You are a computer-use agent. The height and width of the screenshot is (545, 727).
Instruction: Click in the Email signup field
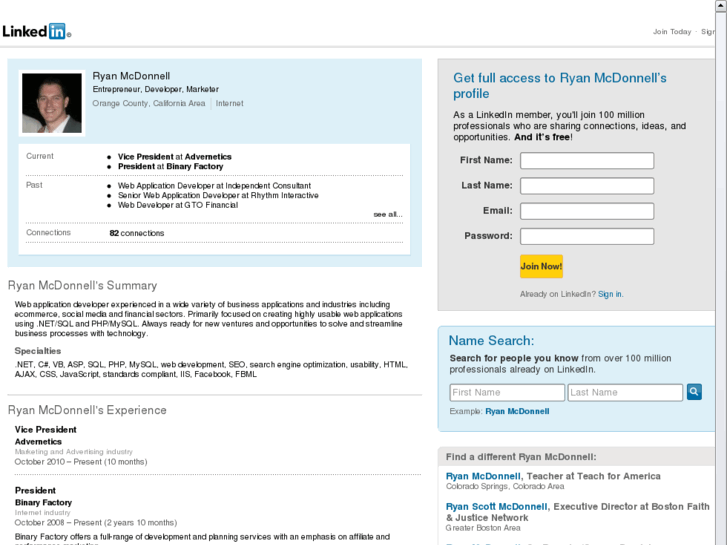click(x=587, y=211)
